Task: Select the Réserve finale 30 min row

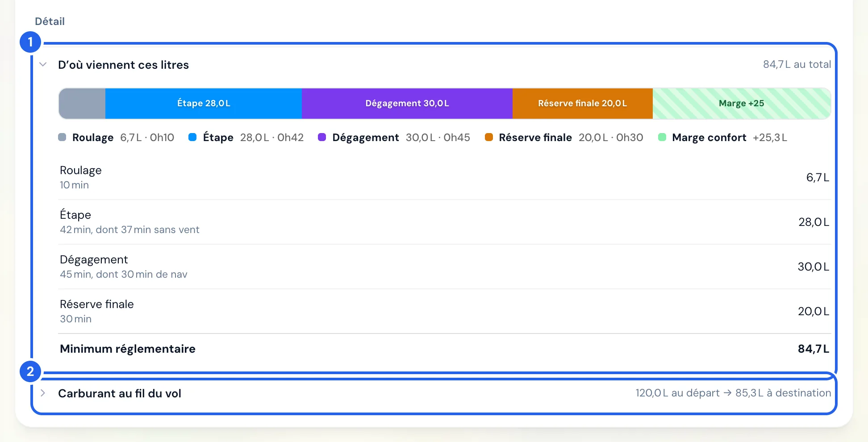Action: pyautogui.click(x=444, y=311)
